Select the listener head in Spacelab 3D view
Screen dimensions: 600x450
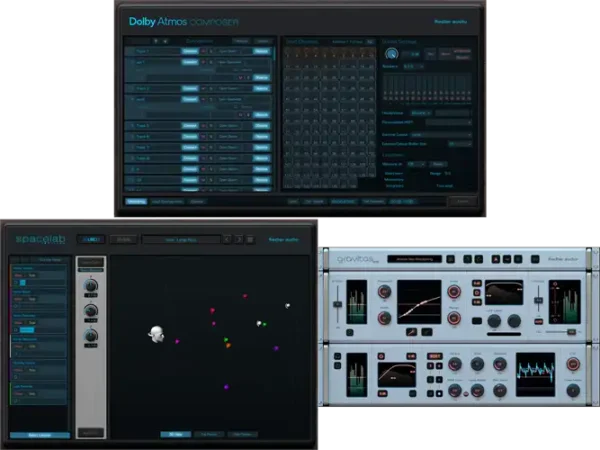[157, 334]
